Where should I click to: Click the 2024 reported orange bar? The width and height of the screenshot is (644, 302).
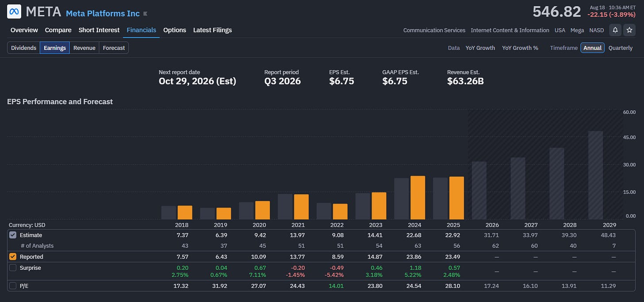pyautogui.click(x=418, y=197)
